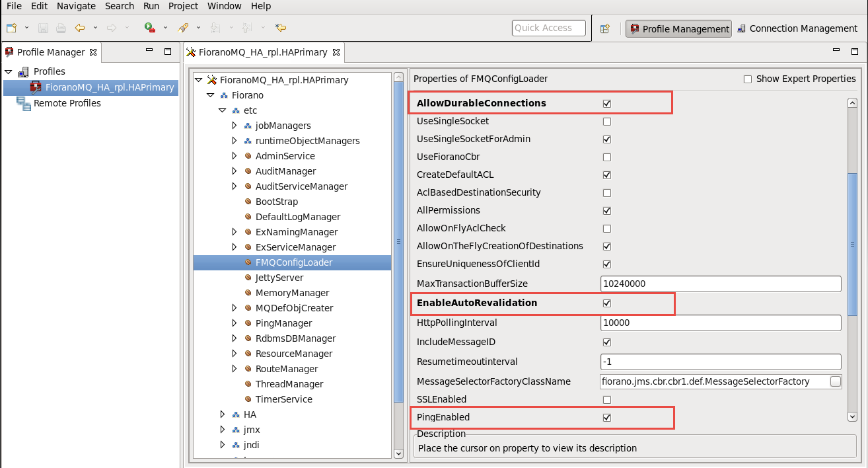Click the Open Perspective icon
868x468 pixels.
pyautogui.click(x=604, y=28)
